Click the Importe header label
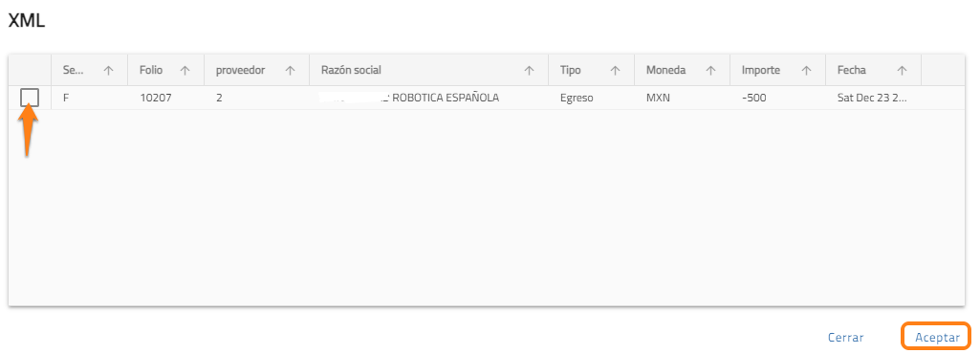This screenshot has width=980, height=354. point(761,70)
